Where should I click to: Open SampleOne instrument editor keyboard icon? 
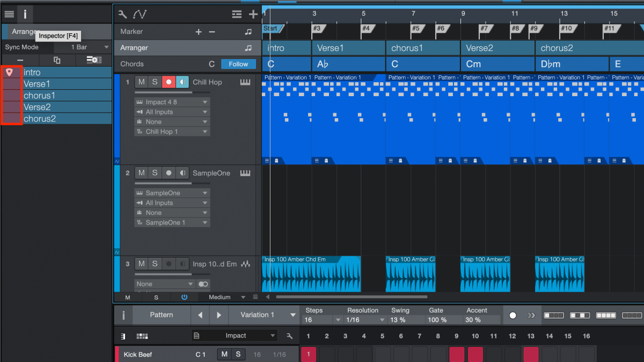tap(245, 173)
